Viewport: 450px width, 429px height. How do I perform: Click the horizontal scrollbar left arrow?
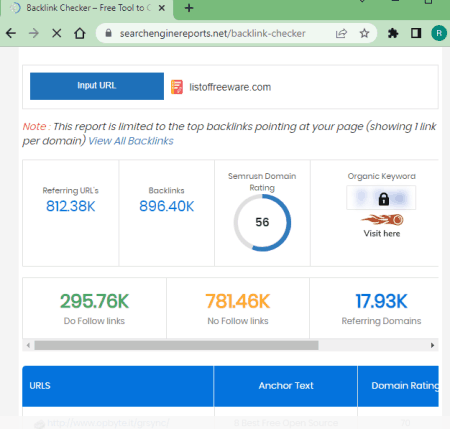(x=28, y=345)
